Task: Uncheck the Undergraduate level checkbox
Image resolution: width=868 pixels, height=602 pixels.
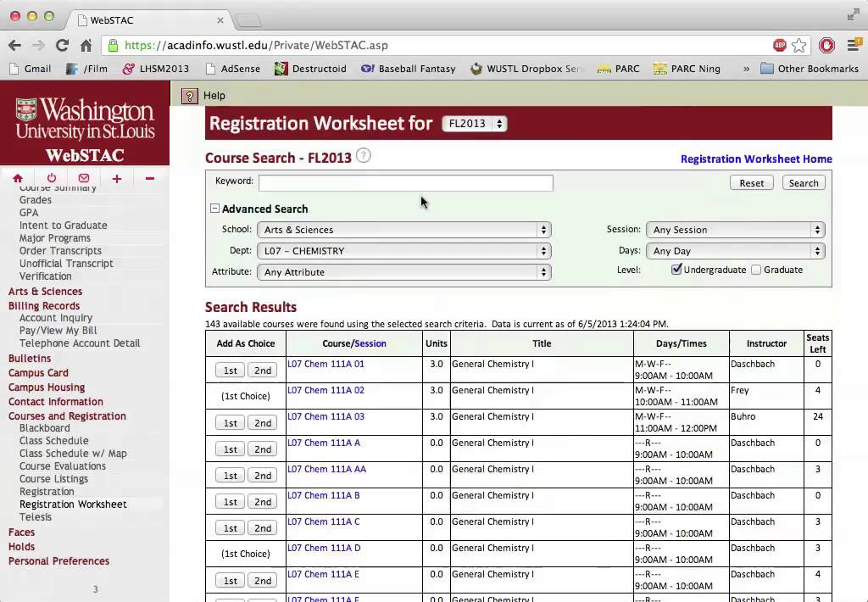Action: point(676,269)
